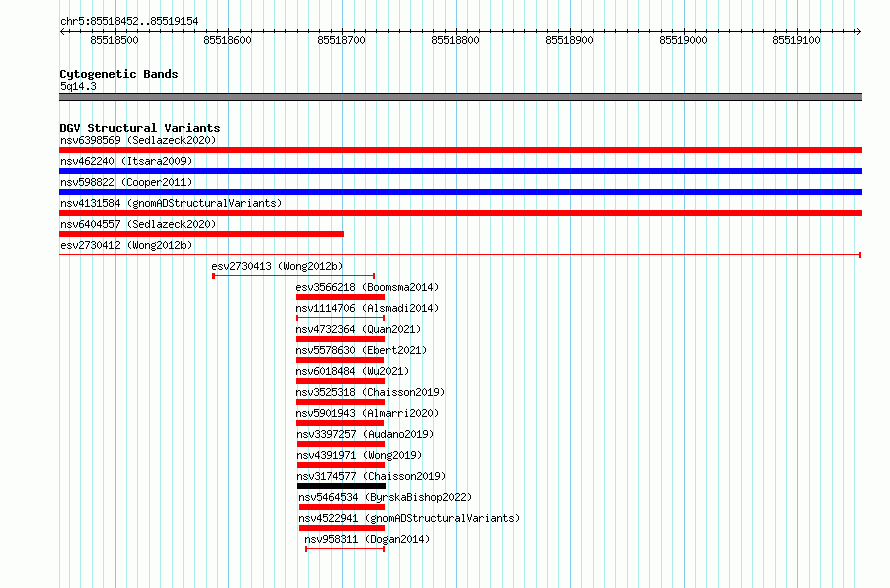Viewport: 890px width, 588px height.
Task: Open the nsv598822 (Cooper2011) variant label
Action: pos(126,182)
